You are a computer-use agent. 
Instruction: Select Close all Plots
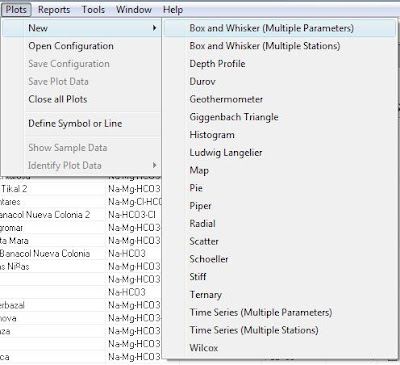[58, 99]
